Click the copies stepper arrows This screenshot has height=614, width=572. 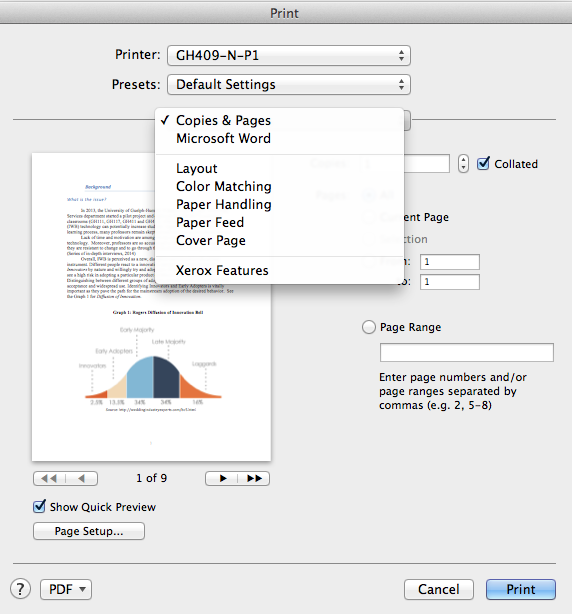pos(463,164)
